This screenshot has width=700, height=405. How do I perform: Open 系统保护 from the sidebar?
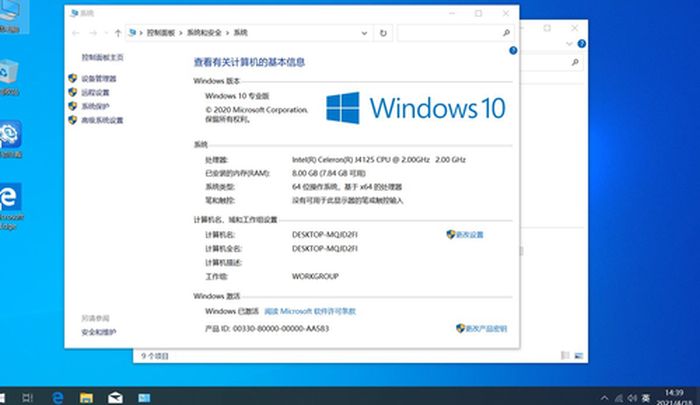click(95, 106)
